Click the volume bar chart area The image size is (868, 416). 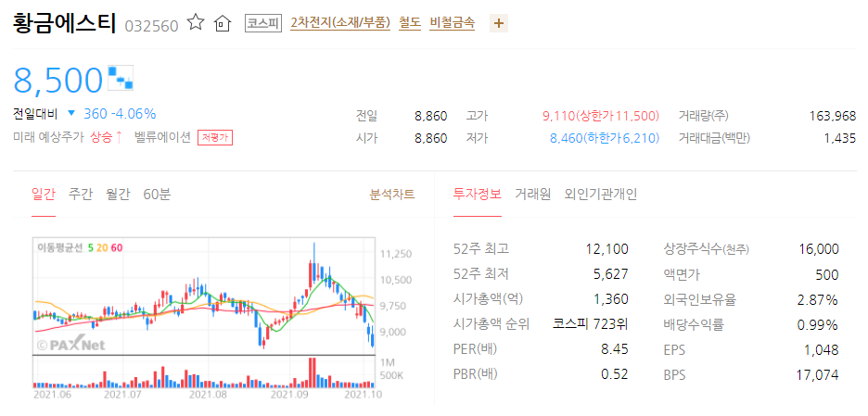click(x=204, y=372)
